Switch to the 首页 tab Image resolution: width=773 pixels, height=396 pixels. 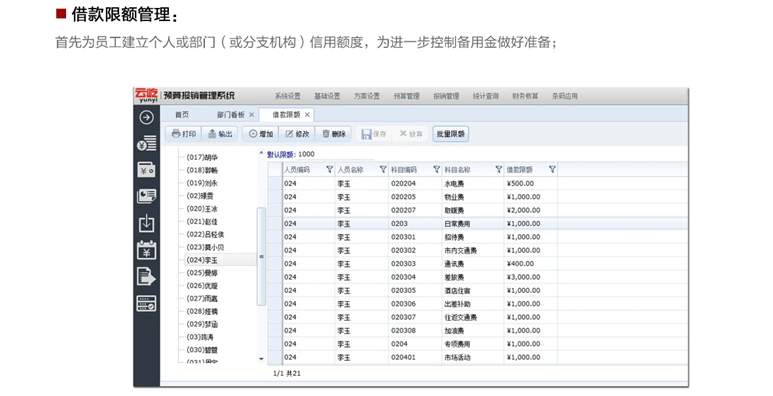pos(182,114)
